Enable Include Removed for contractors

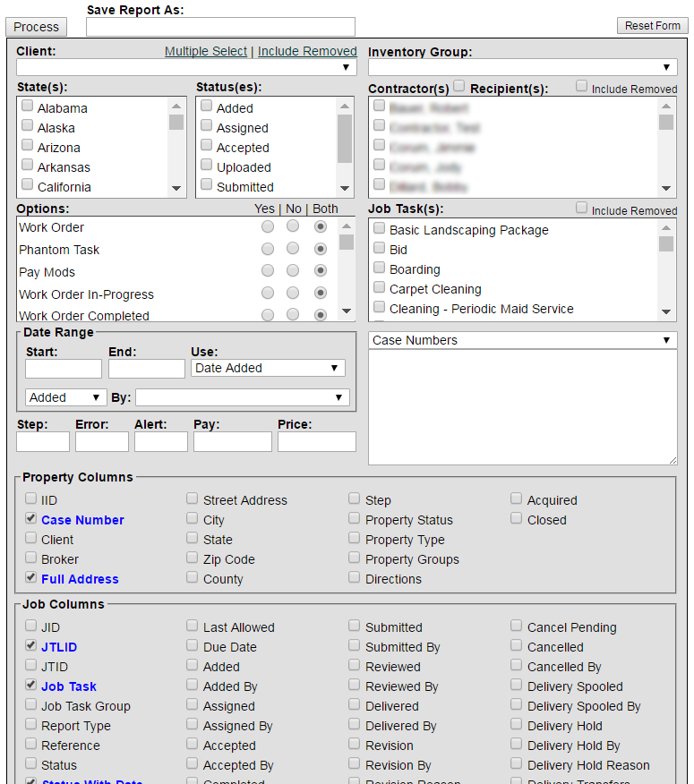tap(581, 86)
